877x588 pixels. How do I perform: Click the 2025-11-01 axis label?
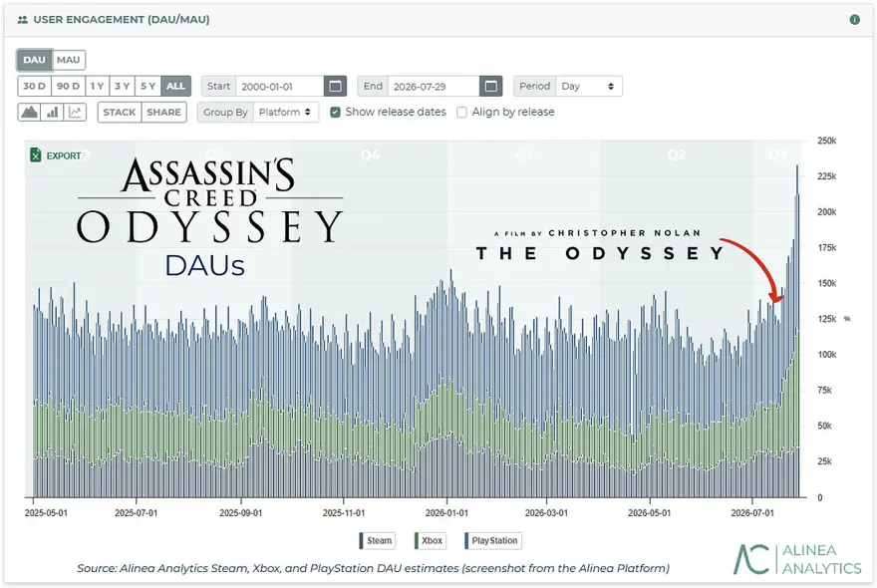pyautogui.click(x=344, y=512)
